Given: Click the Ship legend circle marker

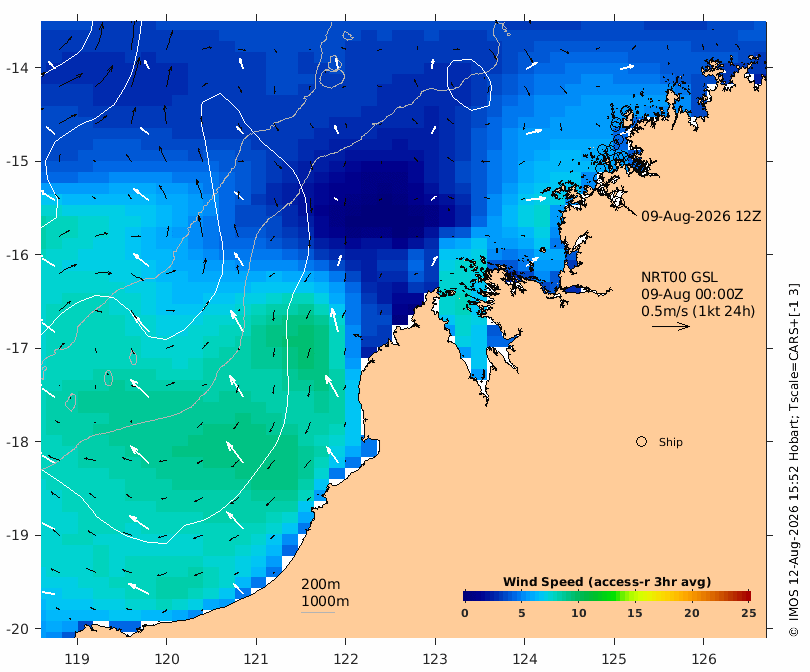Looking at the screenshot, I should [641, 442].
